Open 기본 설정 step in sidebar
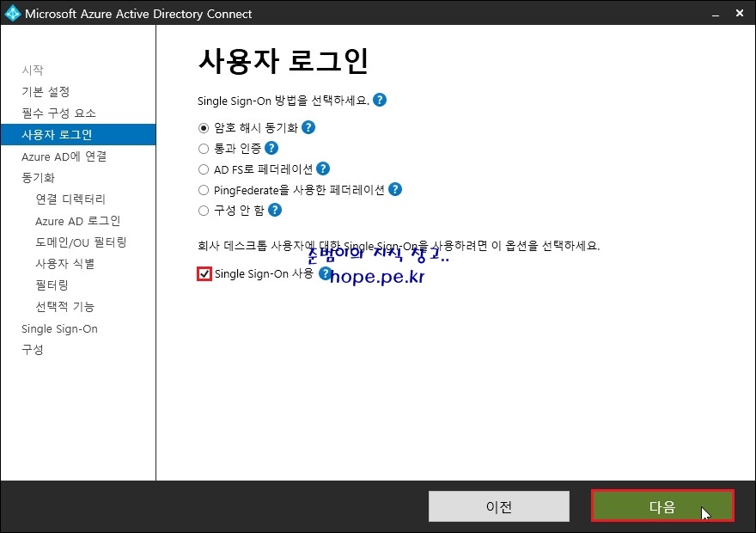 [x=46, y=92]
